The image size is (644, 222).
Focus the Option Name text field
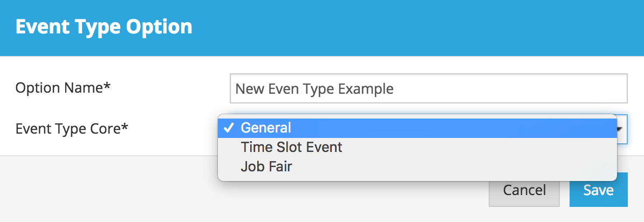[x=428, y=88]
